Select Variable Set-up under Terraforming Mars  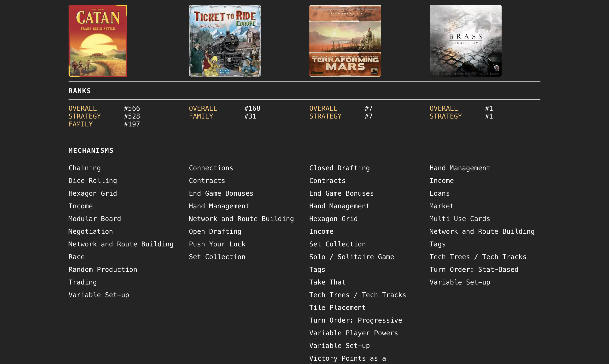339,346
